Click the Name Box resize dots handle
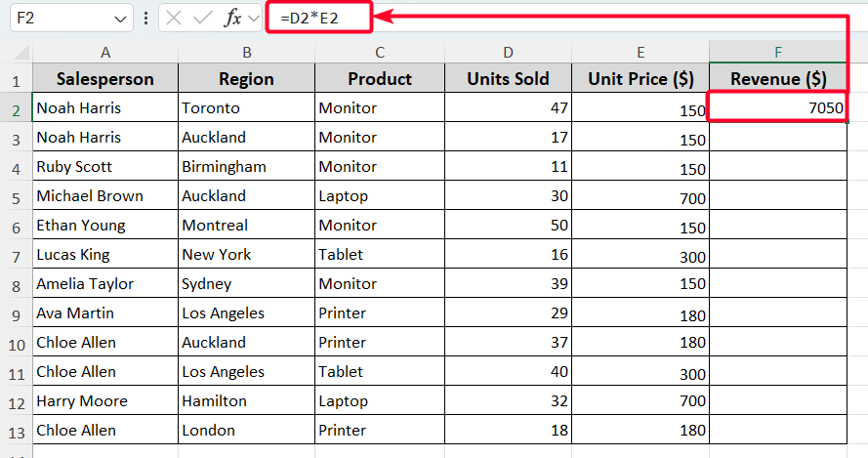This screenshot has width=868, height=458. click(145, 18)
